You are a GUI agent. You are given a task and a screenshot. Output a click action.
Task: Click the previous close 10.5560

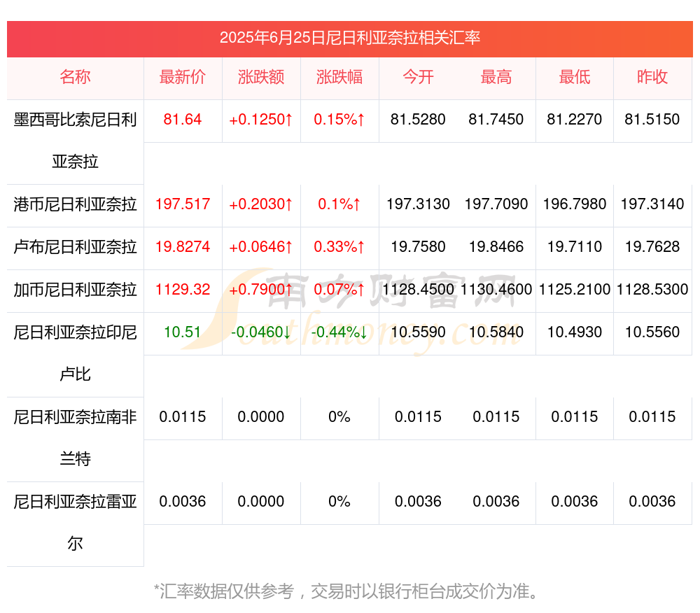[x=652, y=332]
